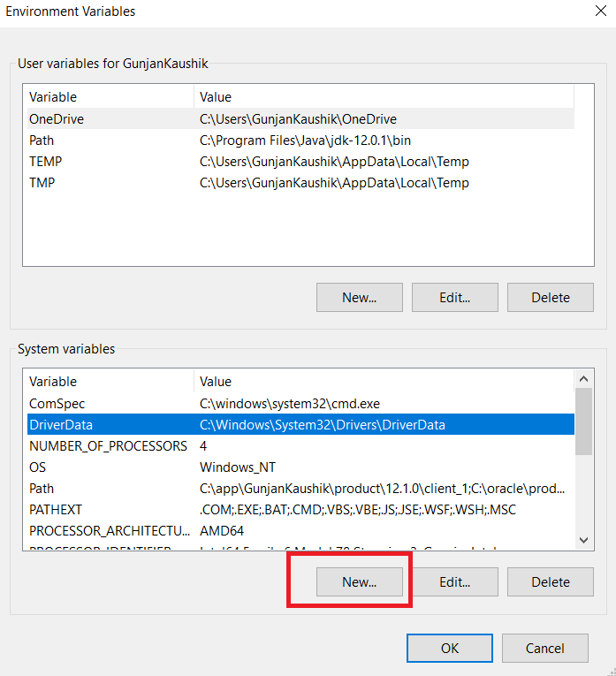Select the OneDrive user variable

[x=57, y=118]
